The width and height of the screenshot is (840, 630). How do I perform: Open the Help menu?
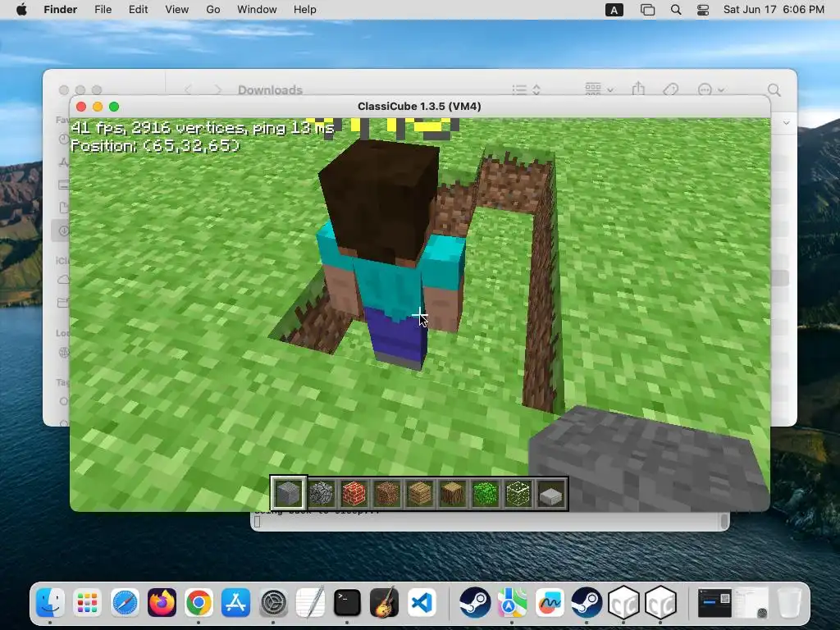(x=305, y=10)
